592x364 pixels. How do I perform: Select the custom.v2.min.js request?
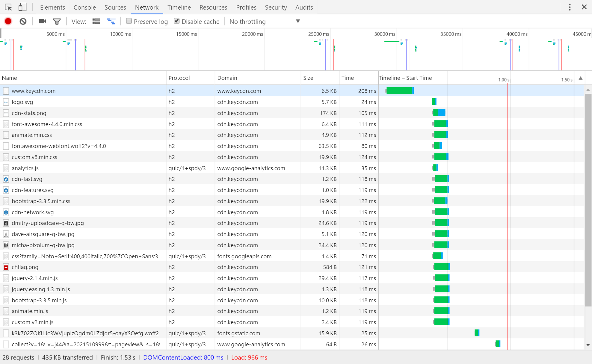[x=292, y=322]
